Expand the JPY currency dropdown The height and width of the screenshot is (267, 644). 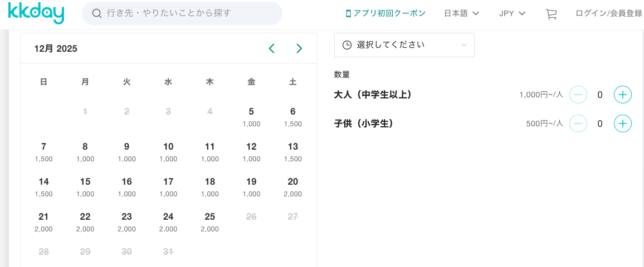click(512, 13)
